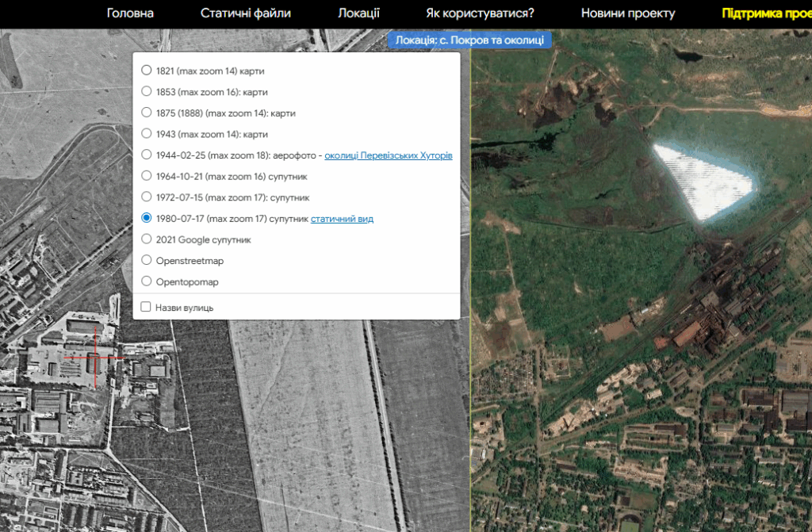Choose the Opentopomap layer
812x532 pixels.
(146, 281)
